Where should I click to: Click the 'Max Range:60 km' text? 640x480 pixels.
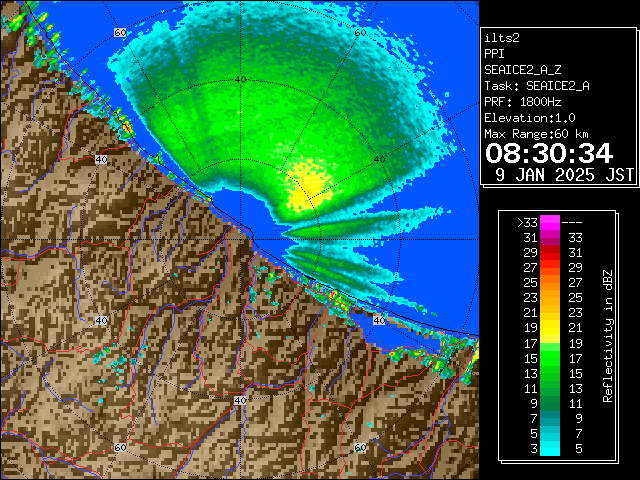[537, 134]
